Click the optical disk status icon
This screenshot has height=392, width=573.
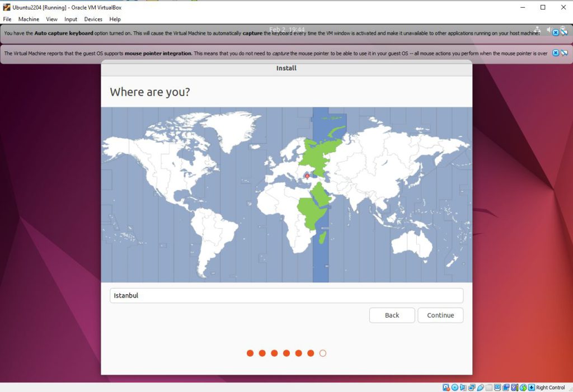click(454, 388)
